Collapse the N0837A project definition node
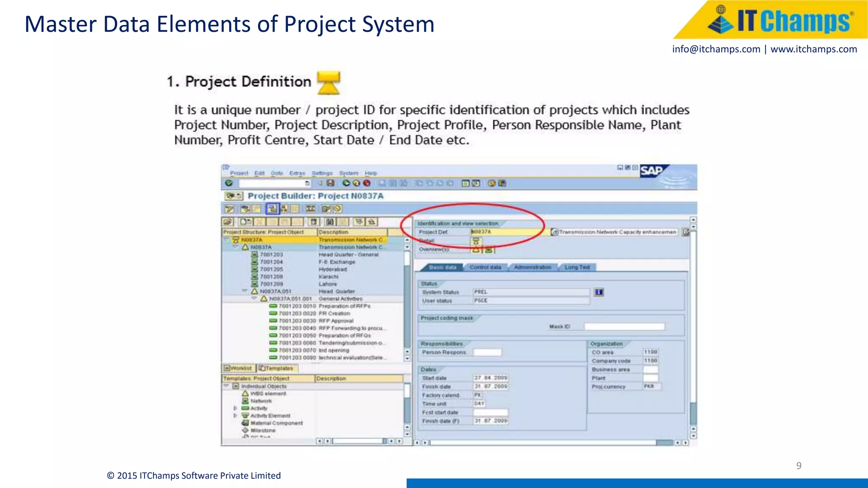 (226, 239)
